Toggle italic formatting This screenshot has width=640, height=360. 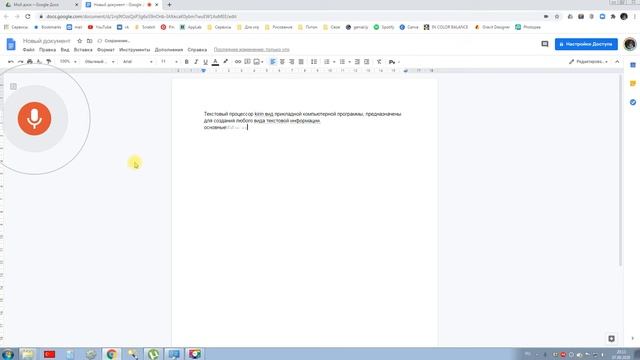196,62
